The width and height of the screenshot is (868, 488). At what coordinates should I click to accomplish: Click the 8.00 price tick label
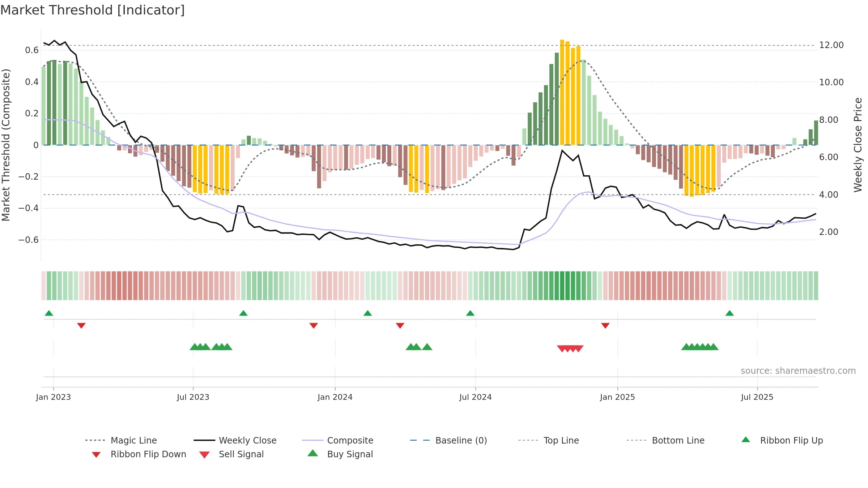pos(829,120)
